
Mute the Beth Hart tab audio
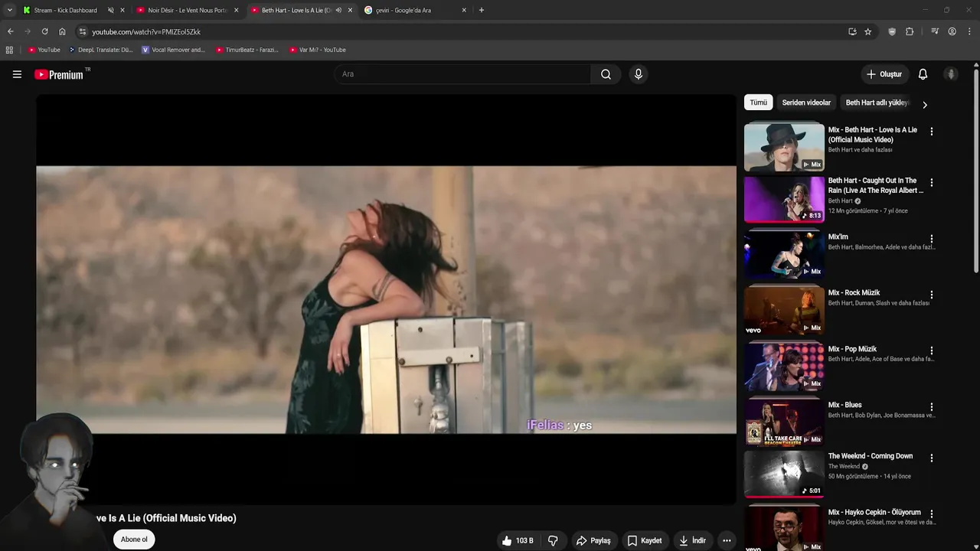[x=338, y=10]
